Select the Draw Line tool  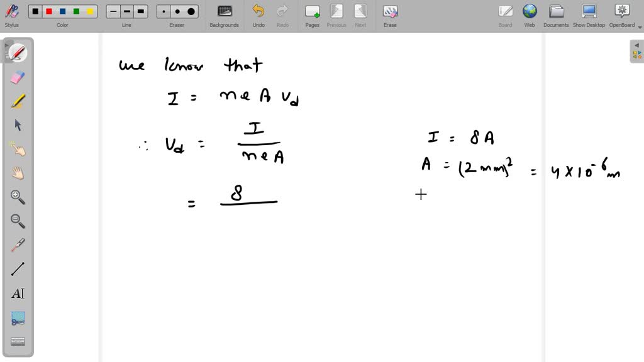[x=18, y=268]
